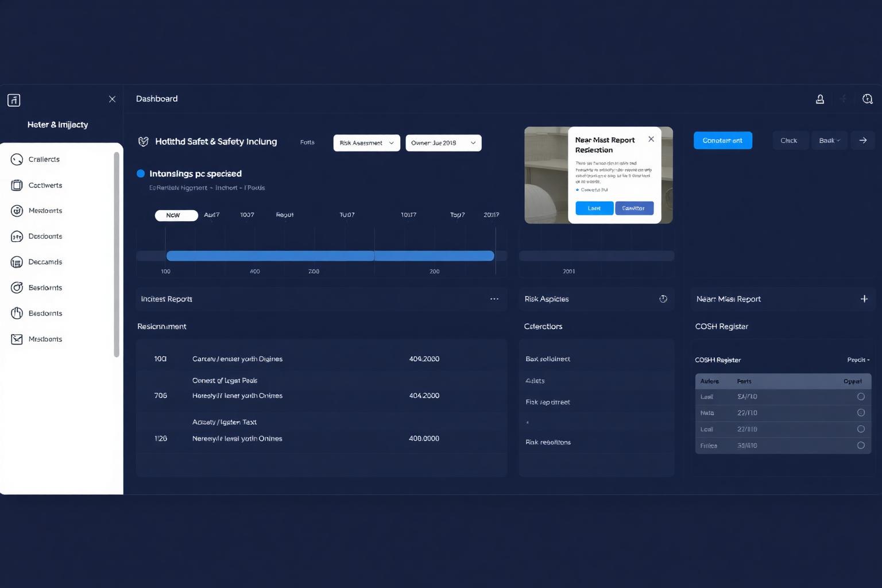Click the Crallercts sidebar icon
This screenshot has width=882, height=588.
click(17, 160)
